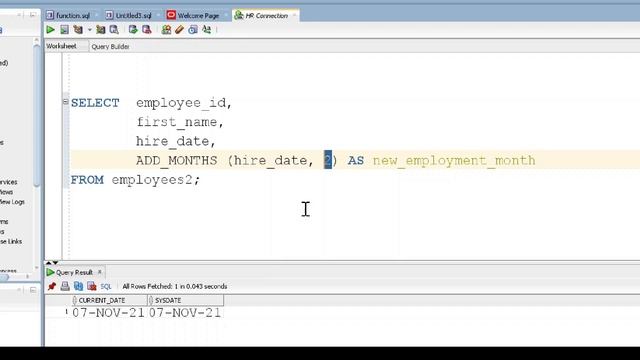This screenshot has width=640, height=360.
Task: Select the 07-NOV-21 cell under CURRENT_DATE
Action: (x=108, y=313)
